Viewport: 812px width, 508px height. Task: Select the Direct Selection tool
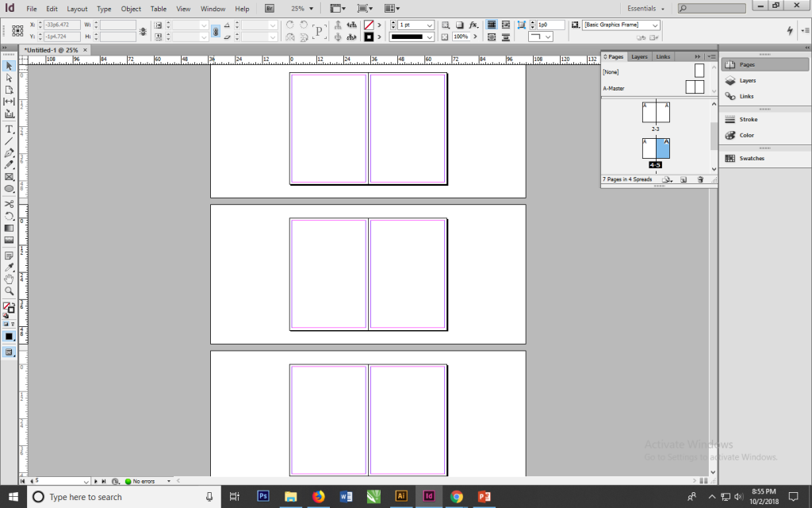(x=9, y=78)
